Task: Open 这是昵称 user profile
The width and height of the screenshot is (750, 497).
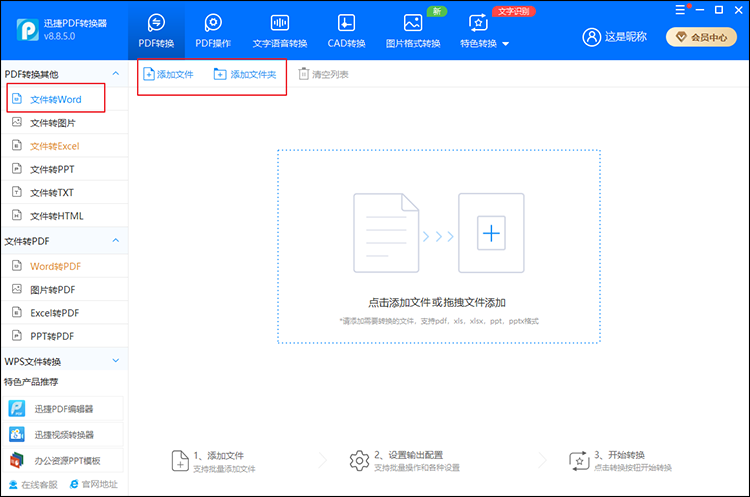Action: (x=626, y=37)
